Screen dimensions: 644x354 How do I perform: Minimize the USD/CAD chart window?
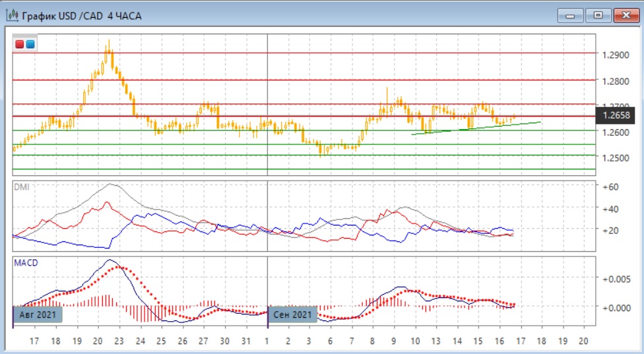(570, 15)
